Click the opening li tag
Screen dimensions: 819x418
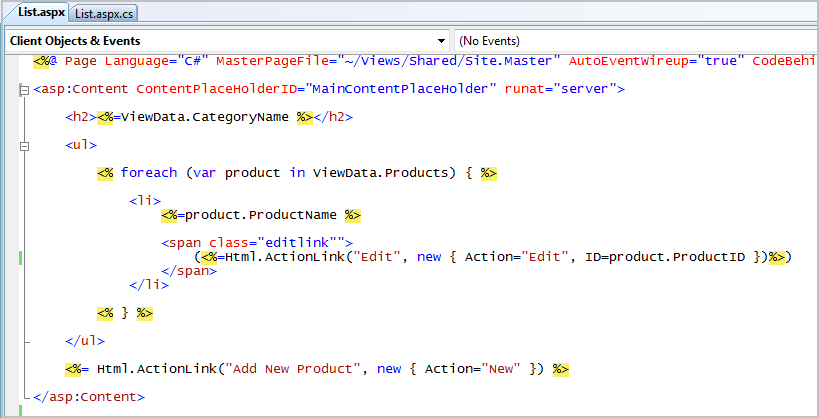click(x=145, y=201)
